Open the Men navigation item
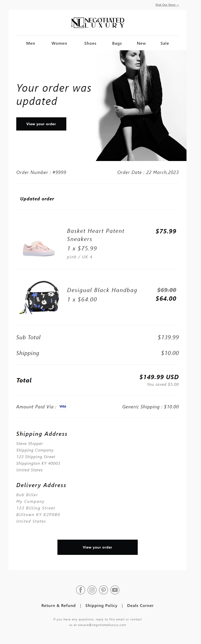This screenshot has width=201, height=644. (x=31, y=43)
